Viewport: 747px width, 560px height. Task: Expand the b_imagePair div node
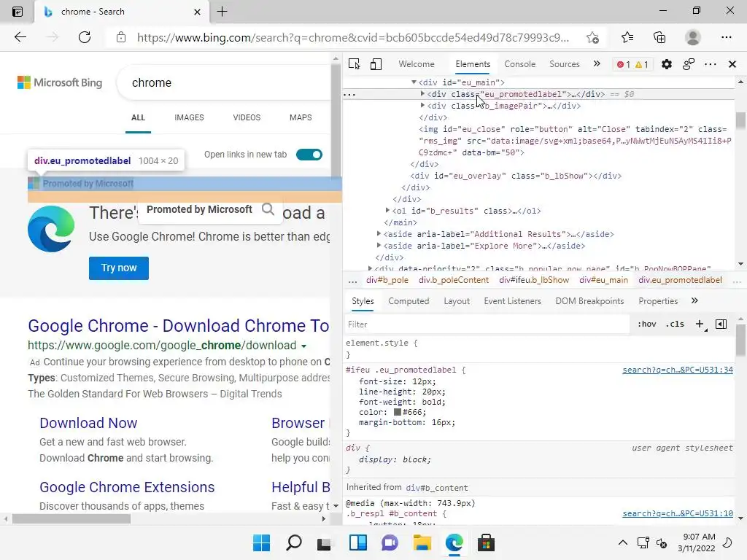(422, 105)
